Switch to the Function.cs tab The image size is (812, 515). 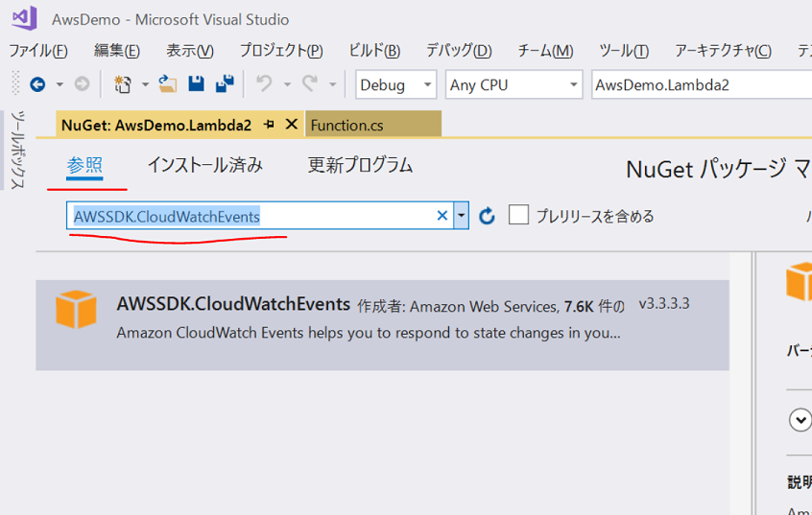coord(373,125)
